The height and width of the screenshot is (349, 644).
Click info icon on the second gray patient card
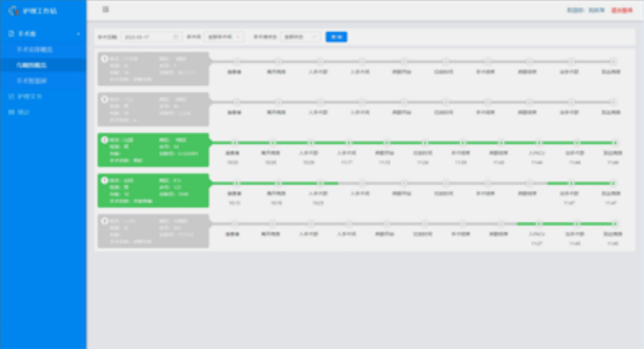tap(105, 99)
